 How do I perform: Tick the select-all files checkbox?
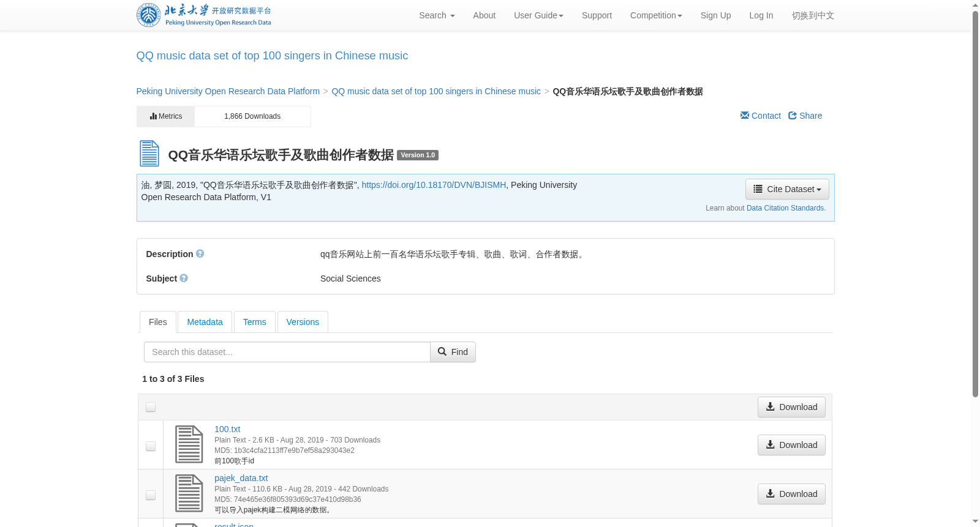[151, 407]
